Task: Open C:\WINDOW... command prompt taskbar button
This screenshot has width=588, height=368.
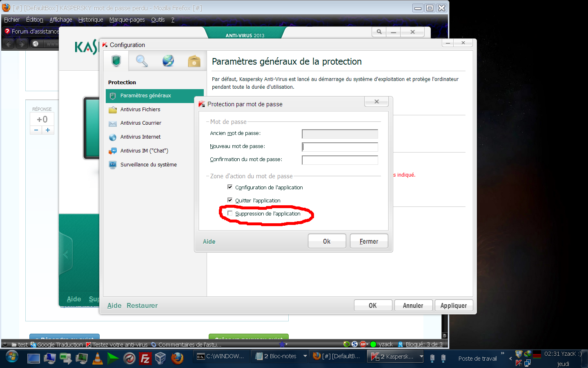Action: (x=221, y=357)
